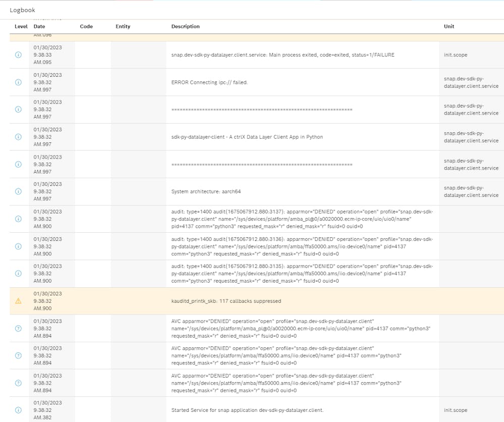
Task: Select info icon beside "System architecture: aarch64"
Action: coord(19,191)
